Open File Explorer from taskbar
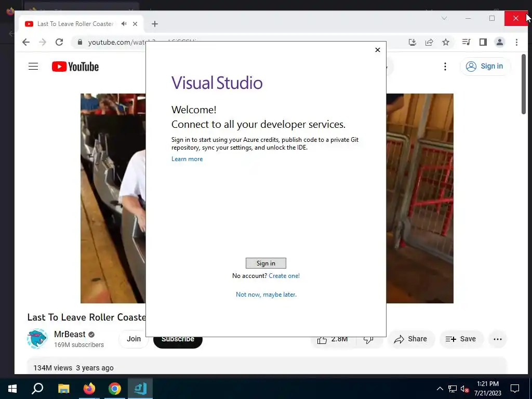 coord(63,389)
